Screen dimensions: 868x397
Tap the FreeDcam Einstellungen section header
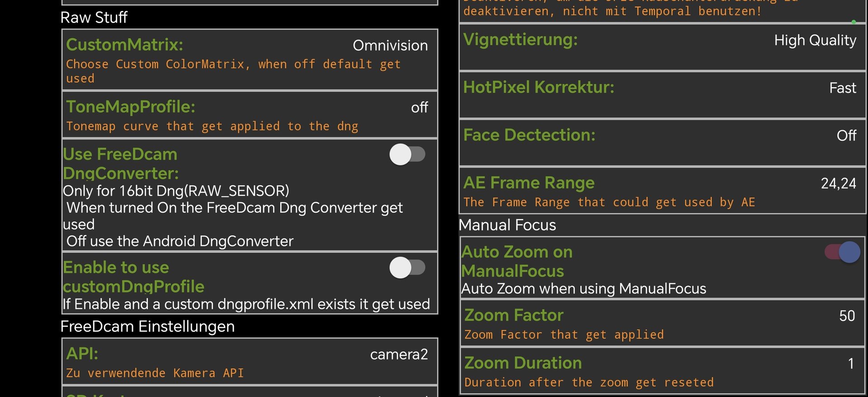pyautogui.click(x=147, y=326)
